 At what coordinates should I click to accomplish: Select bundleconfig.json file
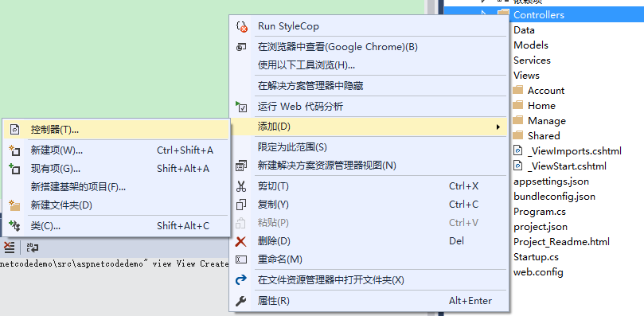tap(554, 197)
